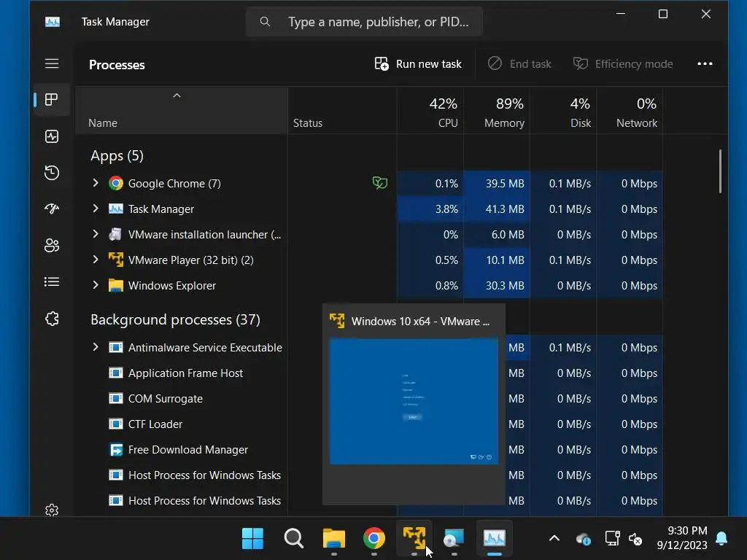Click Task Manager's 41.3 MB memory value
Image resolution: width=747 pixels, height=560 pixels.
tap(505, 209)
